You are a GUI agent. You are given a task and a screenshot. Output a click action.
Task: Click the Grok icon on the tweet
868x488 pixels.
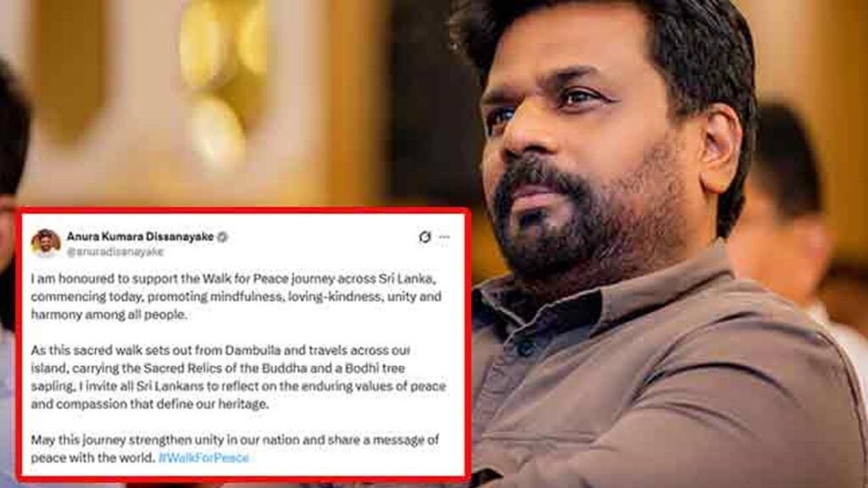point(425,237)
